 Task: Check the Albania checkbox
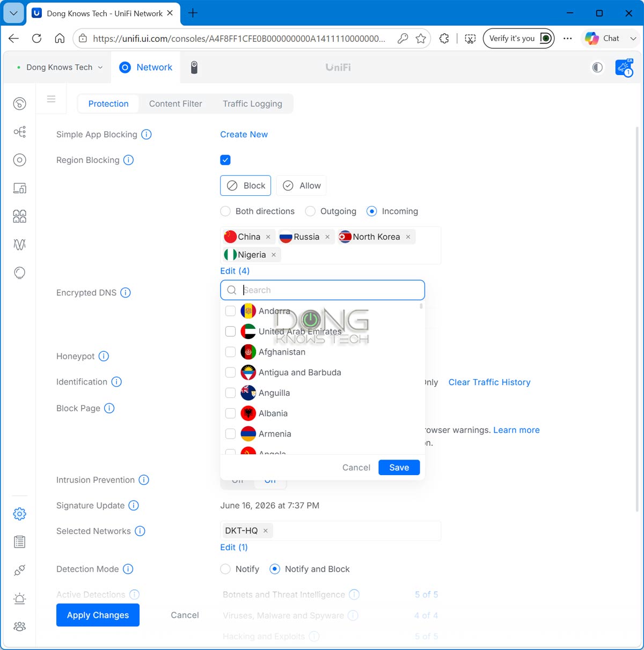pyautogui.click(x=230, y=413)
